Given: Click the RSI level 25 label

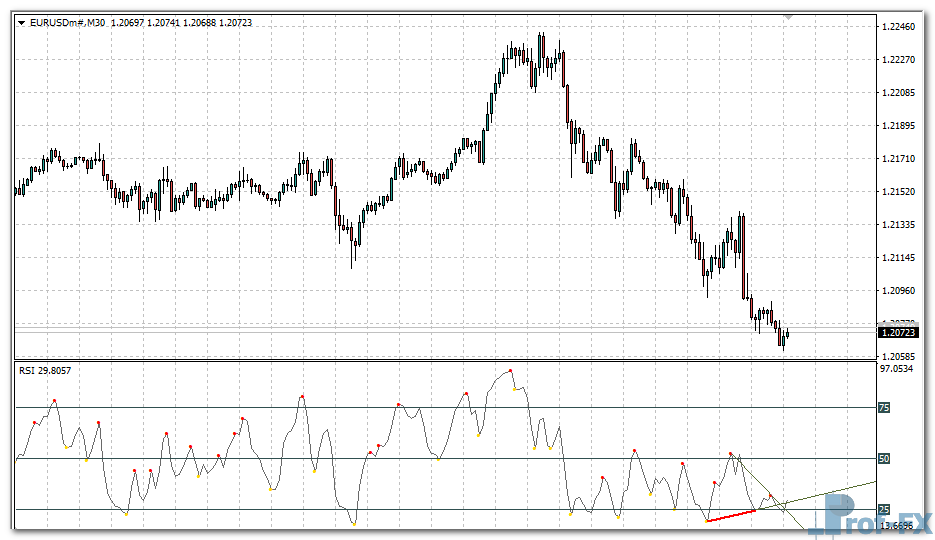Looking at the screenshot, I should pyautogui.click(x=883, y=510).
